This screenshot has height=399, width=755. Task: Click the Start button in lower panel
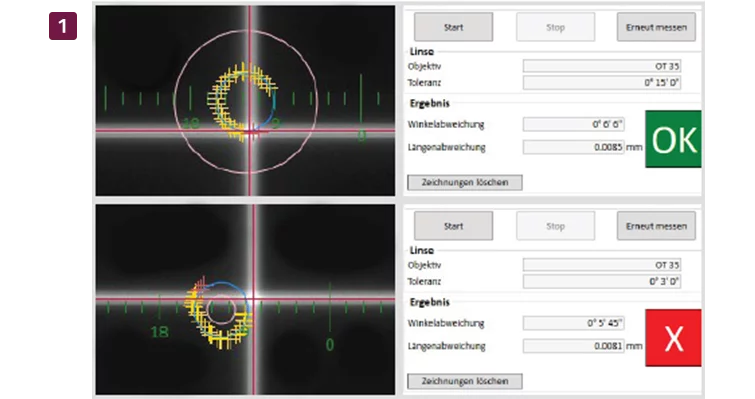tap(453, 226)
